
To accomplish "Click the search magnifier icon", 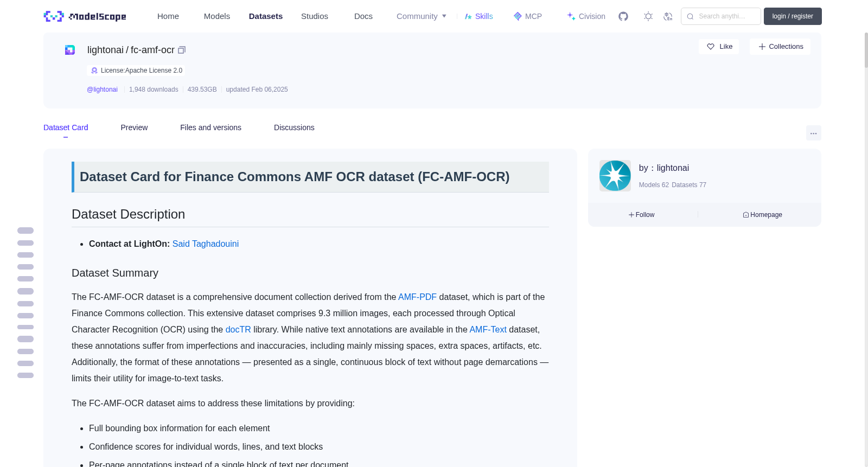I will click(690, 16).
